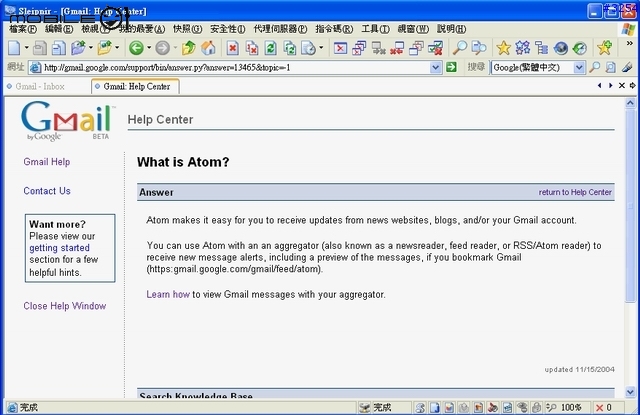Click the scroll-left tab arrow

pyautogui.click(x=600, y=86)
